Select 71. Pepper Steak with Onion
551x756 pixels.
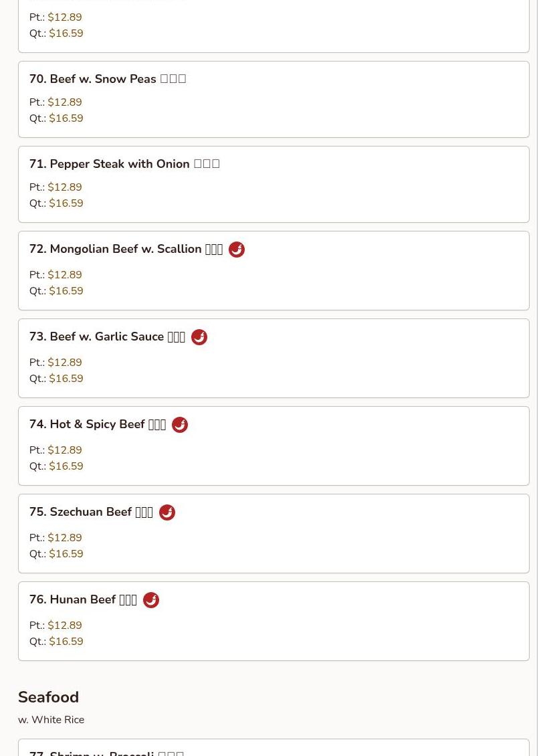click(124, 164)
